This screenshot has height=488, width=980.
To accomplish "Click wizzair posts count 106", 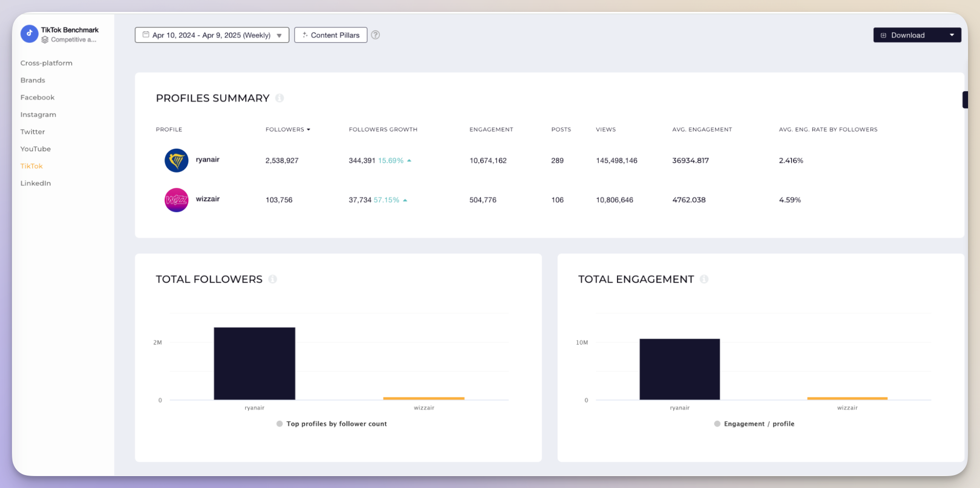I will pos(557,200).
